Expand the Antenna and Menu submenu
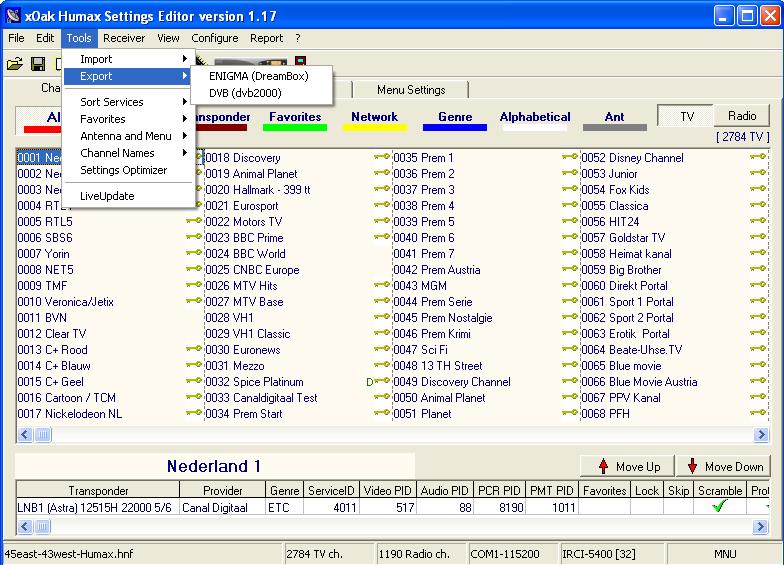 click(128, 136)
